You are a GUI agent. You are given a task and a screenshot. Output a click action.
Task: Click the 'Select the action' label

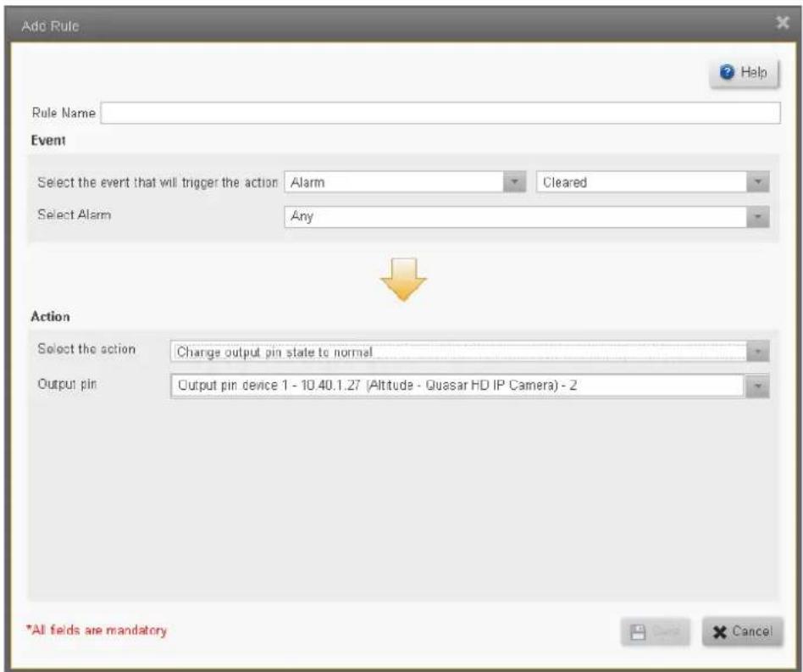(86, 349)
